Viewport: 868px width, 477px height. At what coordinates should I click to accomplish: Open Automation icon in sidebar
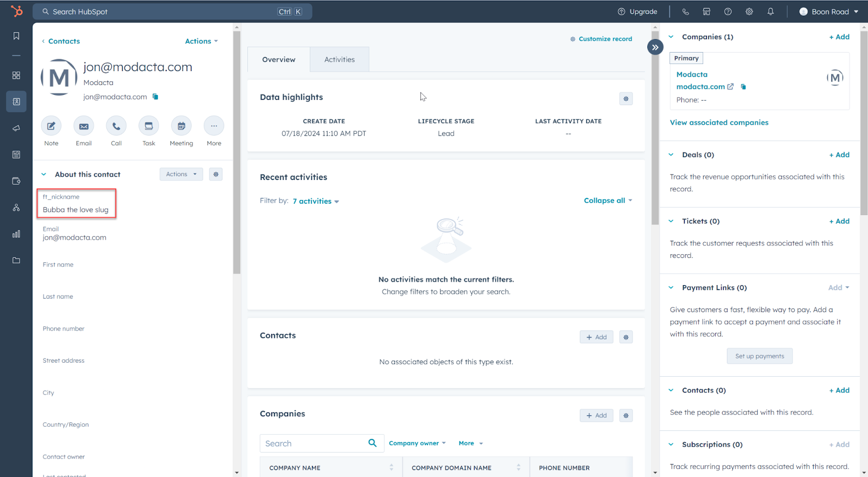(16, 208)
